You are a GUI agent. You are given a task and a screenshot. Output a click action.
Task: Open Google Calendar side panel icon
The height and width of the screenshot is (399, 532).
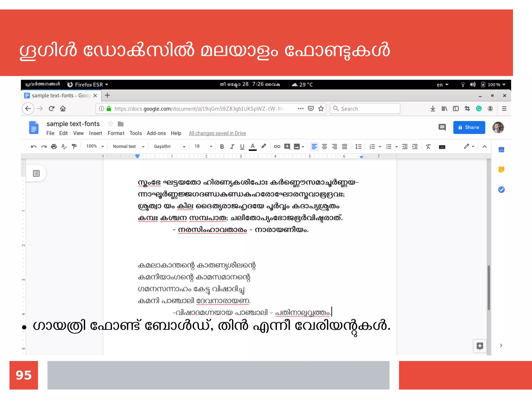click(x=501, y=150)
